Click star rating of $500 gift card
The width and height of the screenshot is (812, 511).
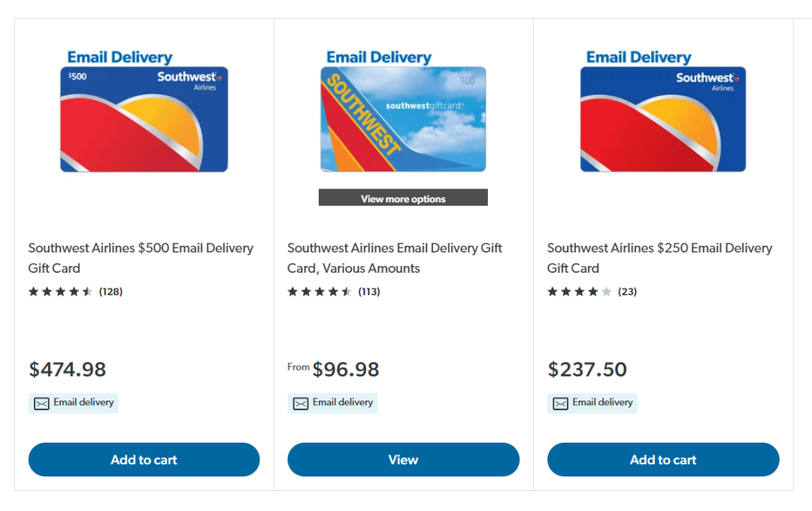point(60,292)
